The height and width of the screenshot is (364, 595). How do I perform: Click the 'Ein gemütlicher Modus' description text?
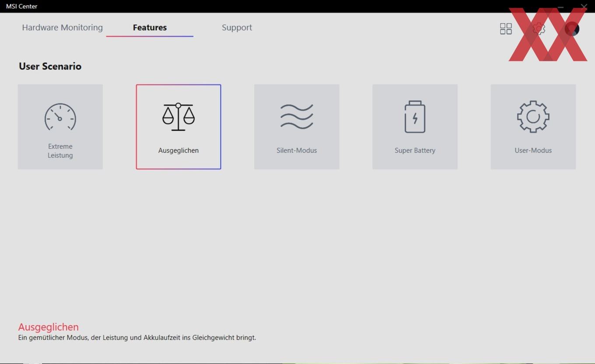(137, 338)
